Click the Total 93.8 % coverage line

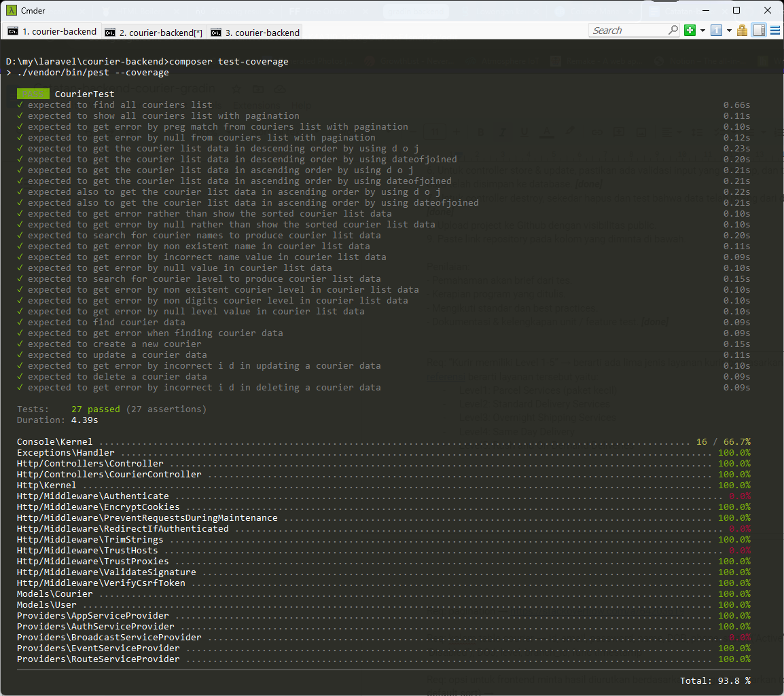[x=715, y=680]
